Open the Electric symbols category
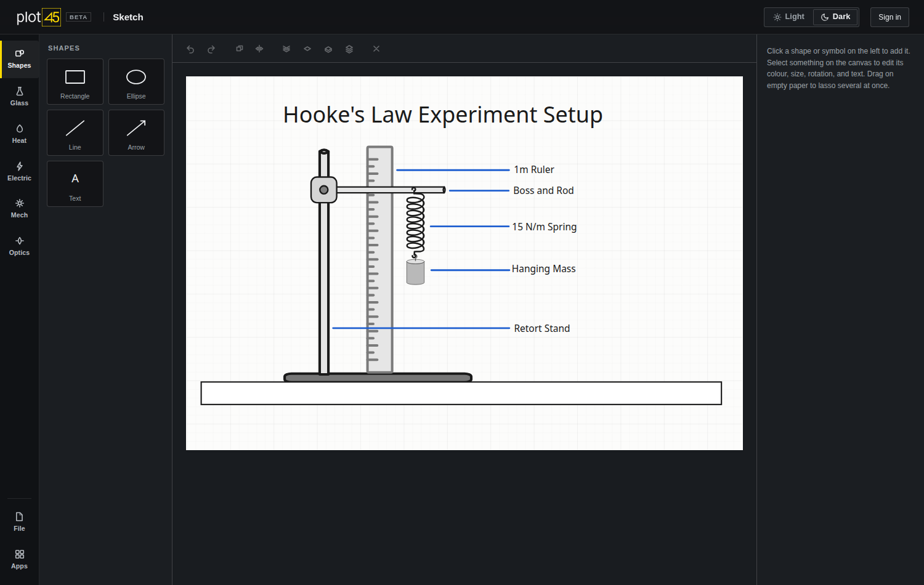 pos(19,172)
